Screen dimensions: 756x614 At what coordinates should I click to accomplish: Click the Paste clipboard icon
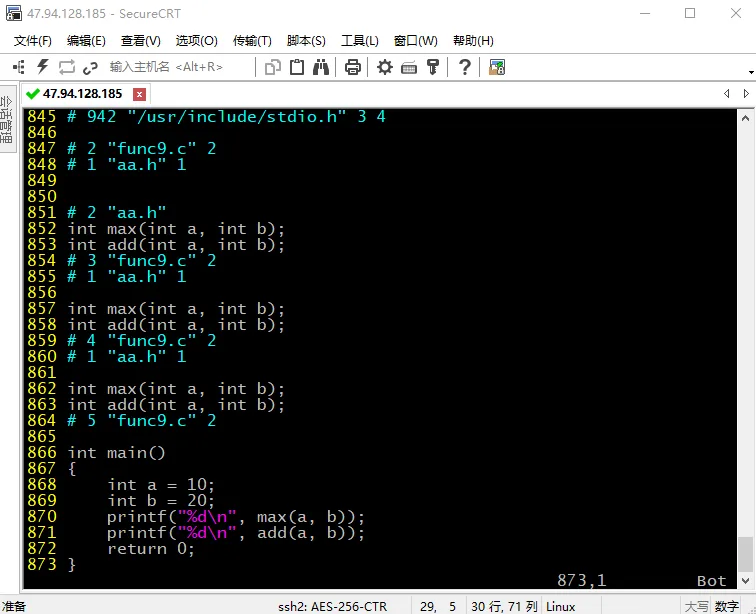[297, 67]
